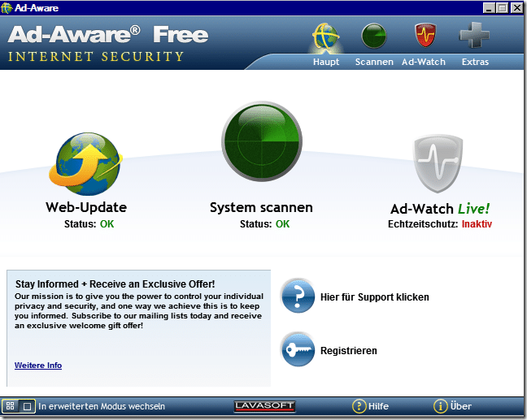Open the Weitere Info link
Screen dimensions: 527x420
(x=38, y=366)
